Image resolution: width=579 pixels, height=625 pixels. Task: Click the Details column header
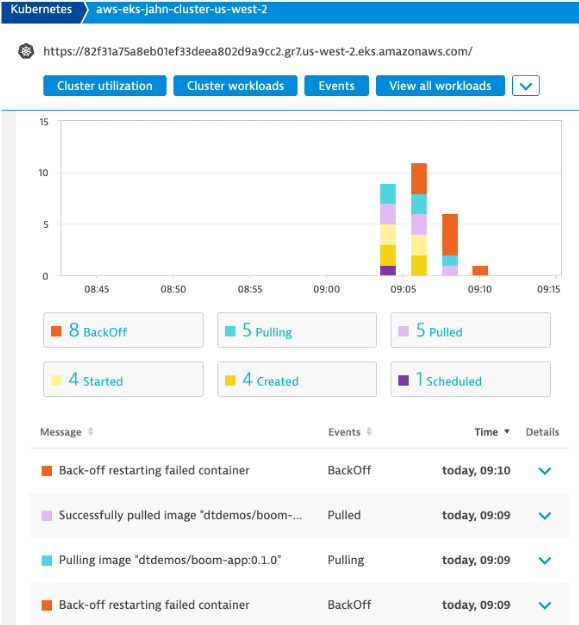pyautogui.click(x=542, y=432)
